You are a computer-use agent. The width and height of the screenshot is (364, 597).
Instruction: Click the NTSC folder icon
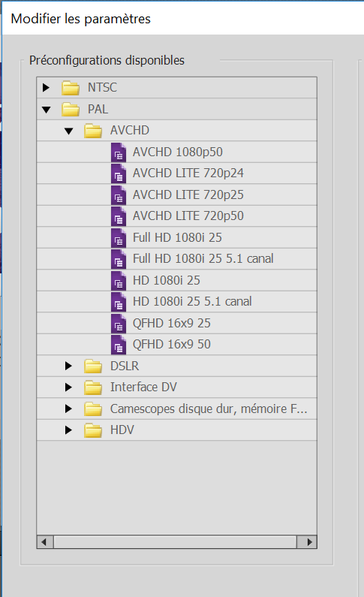[x=71, y=88]
